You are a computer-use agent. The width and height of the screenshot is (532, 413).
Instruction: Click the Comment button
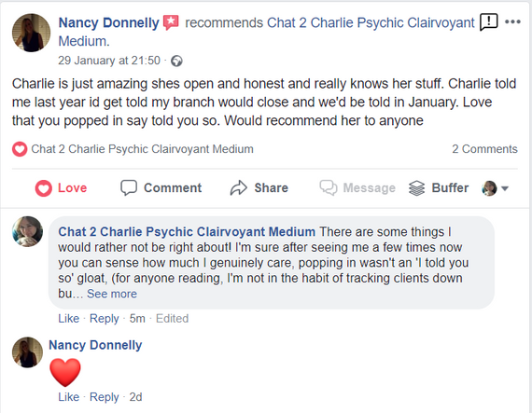click(161, 187)
